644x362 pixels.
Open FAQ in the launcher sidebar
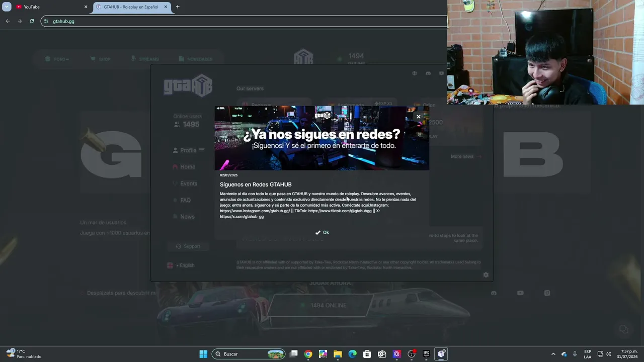[x=182, y=201]
